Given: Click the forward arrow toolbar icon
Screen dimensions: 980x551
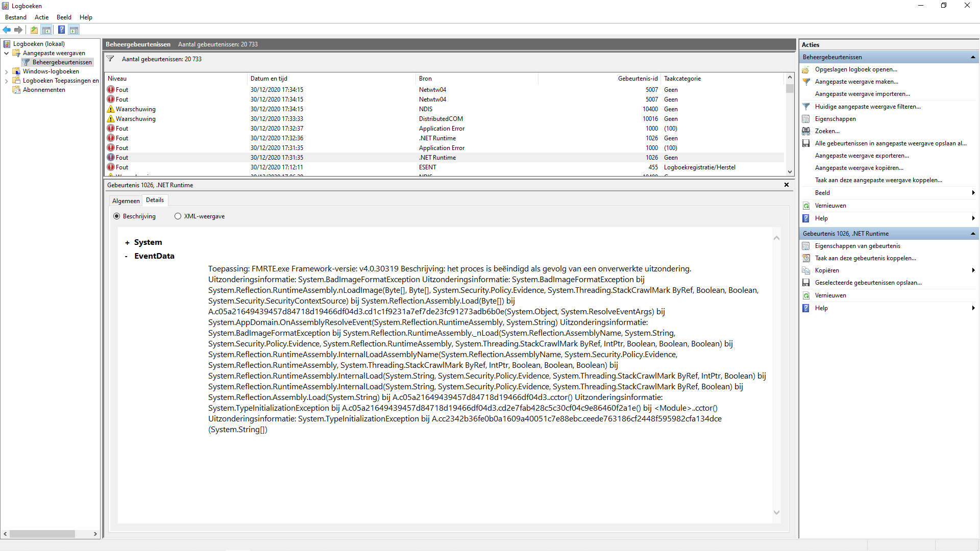Looking at the screenshot, I should (x=18, y=30).
